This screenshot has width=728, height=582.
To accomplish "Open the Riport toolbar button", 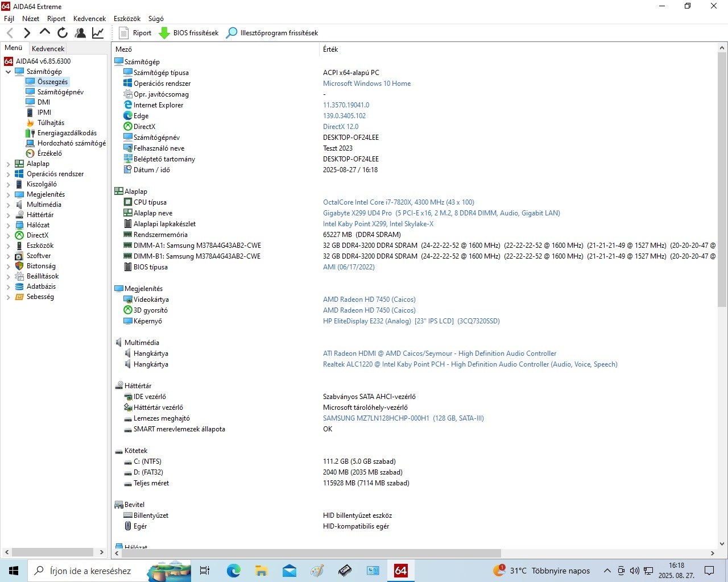I will 135,33.
